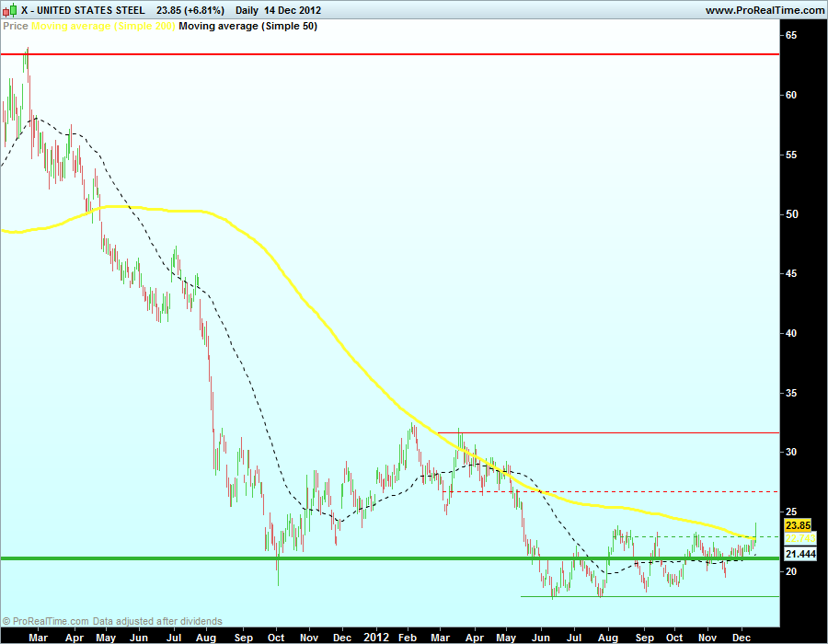This screenshot has width=828, height=644.
Task: Click the 21.444 moving average value tag
Action: click(800, 554)
